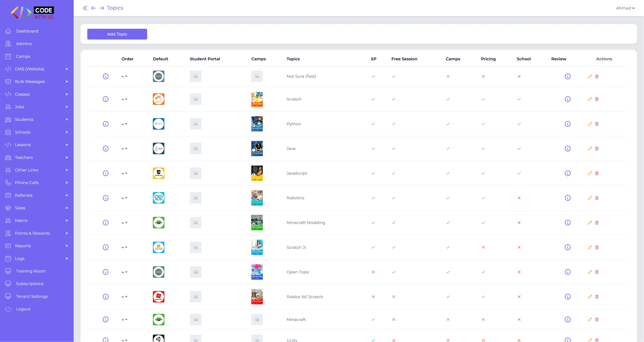Toggle Free Session for Roblox W/ Scratch
The height and width of the screenshot is (342, 644).
[394, 297]
